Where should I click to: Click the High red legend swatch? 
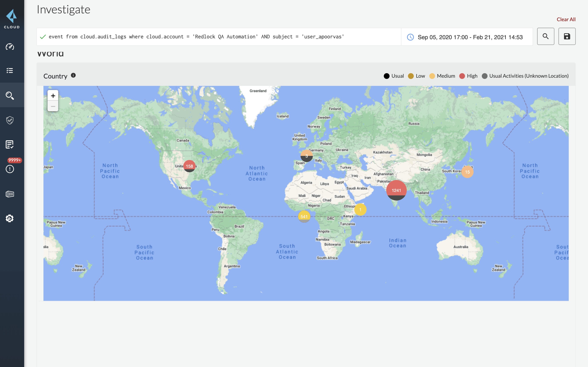click(x=462, y=76)
